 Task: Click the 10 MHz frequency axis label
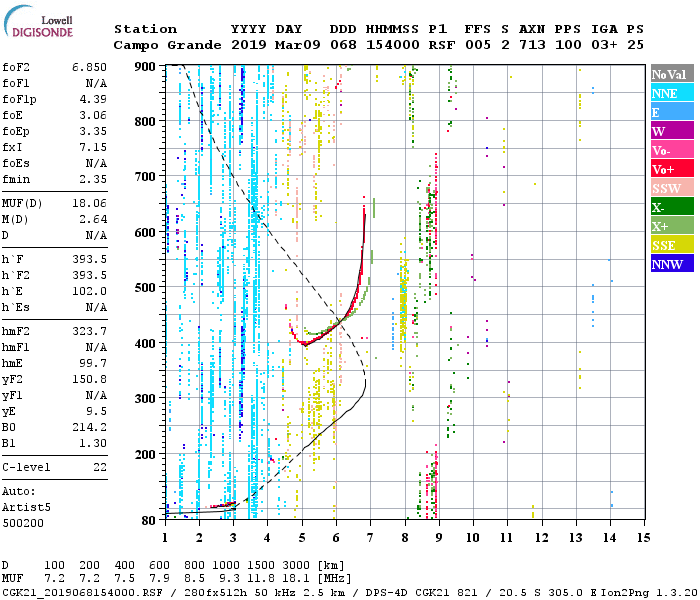tap(472, 537)
